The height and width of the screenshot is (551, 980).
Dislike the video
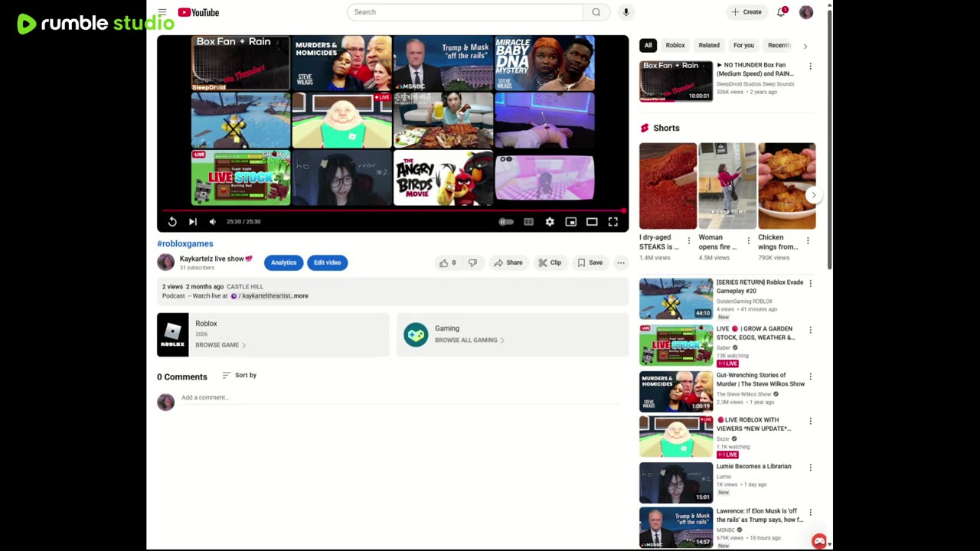pos(472,262)
